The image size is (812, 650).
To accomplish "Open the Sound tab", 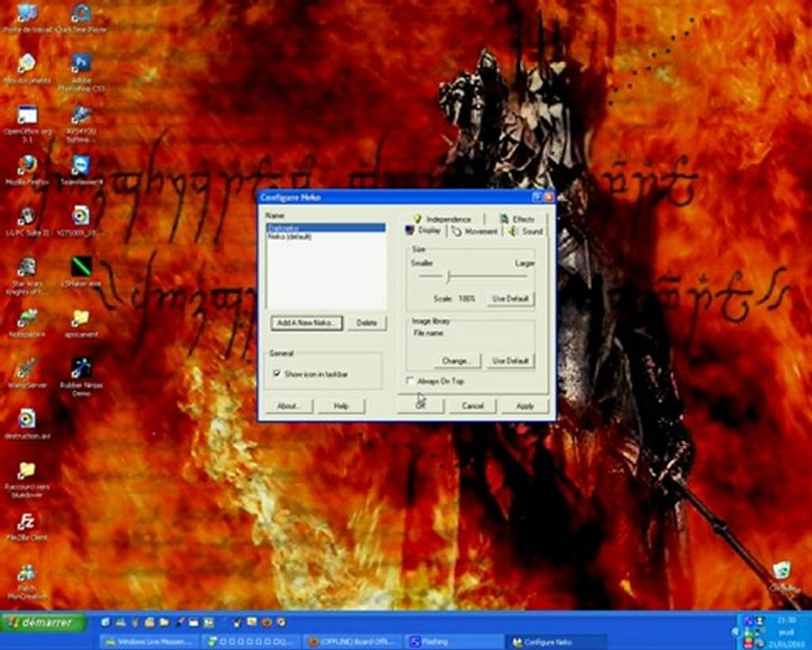I will tap(525, 231).
